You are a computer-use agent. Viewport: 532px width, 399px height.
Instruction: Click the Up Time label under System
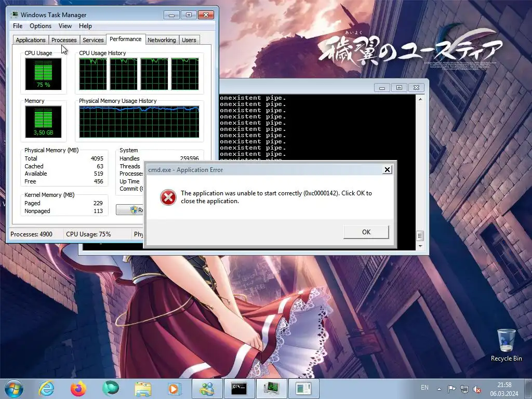(129, 181)
